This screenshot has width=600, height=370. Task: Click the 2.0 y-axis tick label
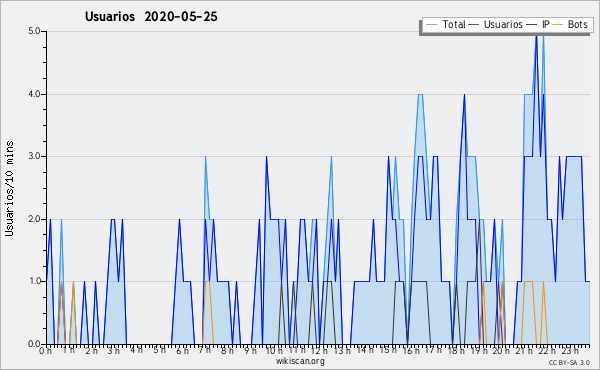pyautogui.click(x=34, y=219)
